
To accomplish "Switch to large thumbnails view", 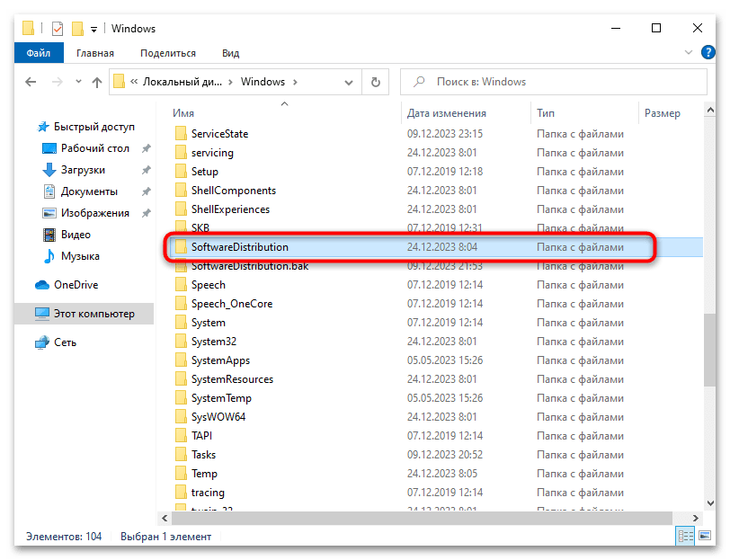I will point(705,536).
